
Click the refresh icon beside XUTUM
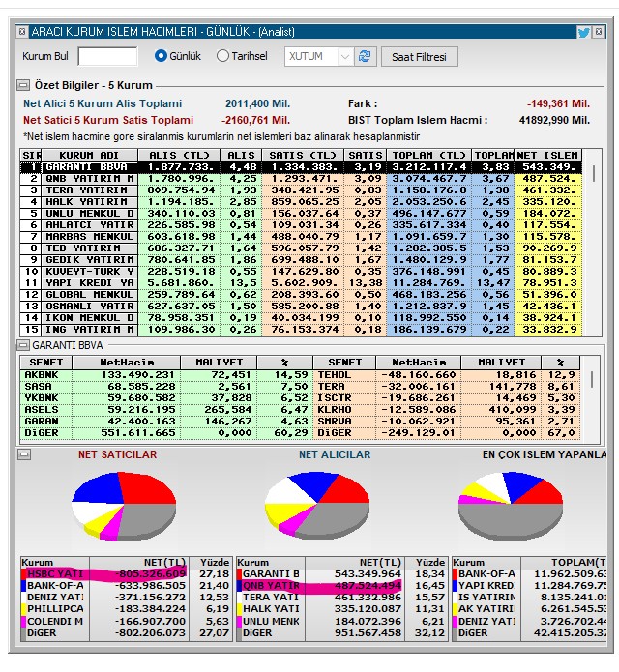pyautogui.click(x=365, y=57)
